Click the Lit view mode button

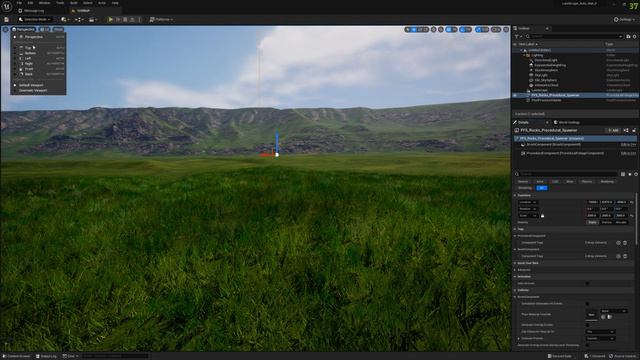point(46,29)
